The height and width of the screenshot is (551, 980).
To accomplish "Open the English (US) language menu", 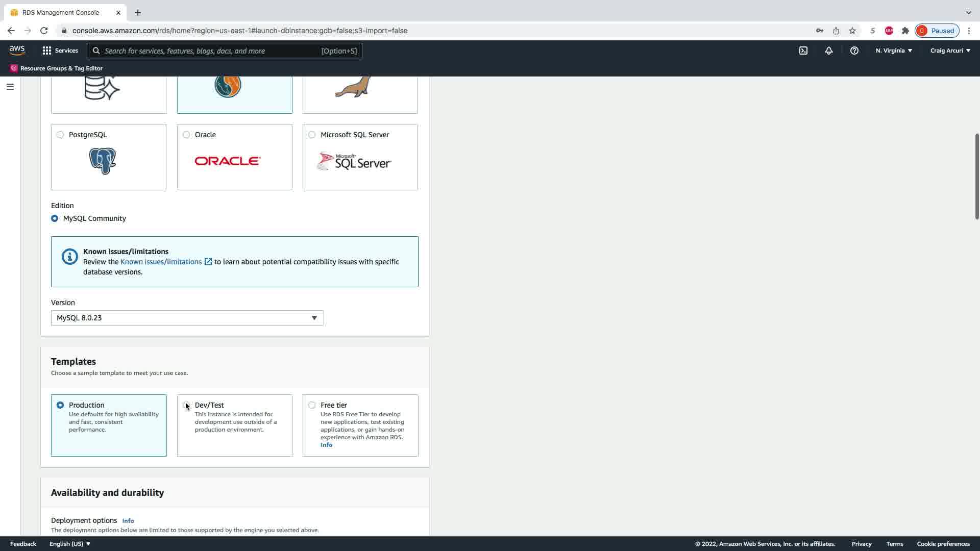I will (69, 544).
